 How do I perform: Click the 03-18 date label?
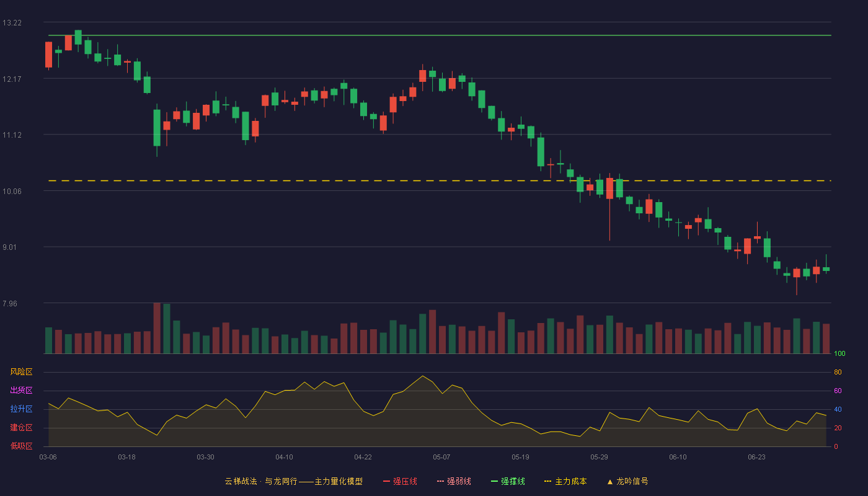point(126,457)
